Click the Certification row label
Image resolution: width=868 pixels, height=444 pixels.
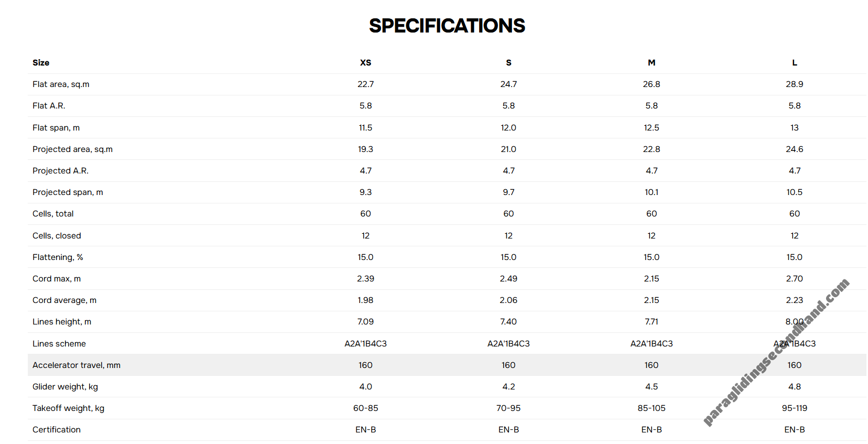[x=57, y=430]
